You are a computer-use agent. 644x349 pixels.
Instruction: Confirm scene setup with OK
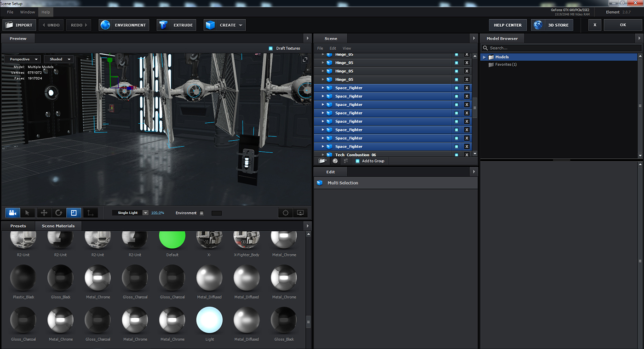(x=623, y=25)
